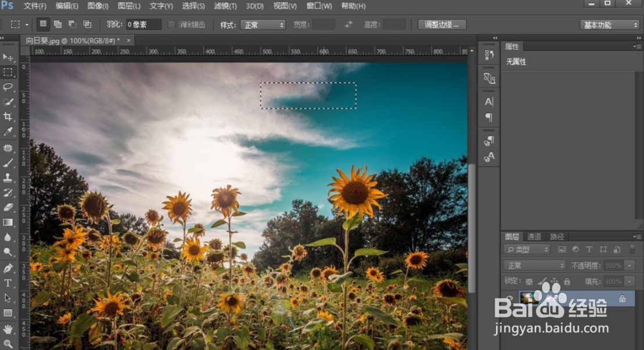Select the Blur tool
This screenshot has height=350, width=644.
click(x=8, y=237)
